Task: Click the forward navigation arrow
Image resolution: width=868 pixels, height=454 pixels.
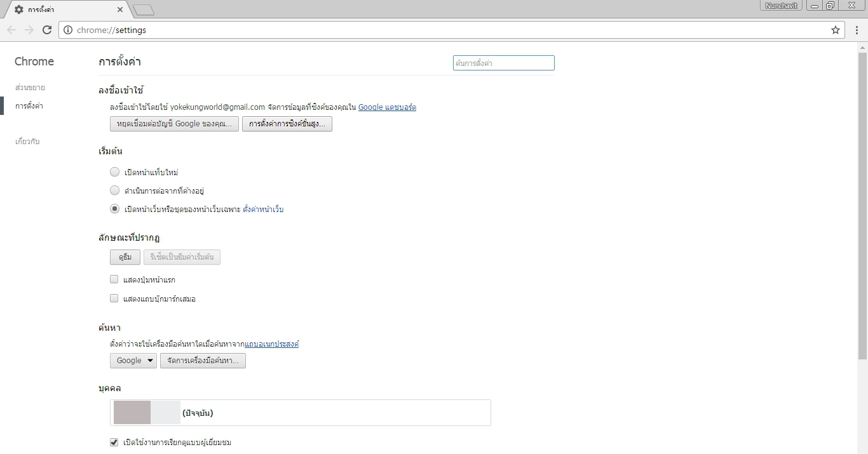Action: click(29, 30)
